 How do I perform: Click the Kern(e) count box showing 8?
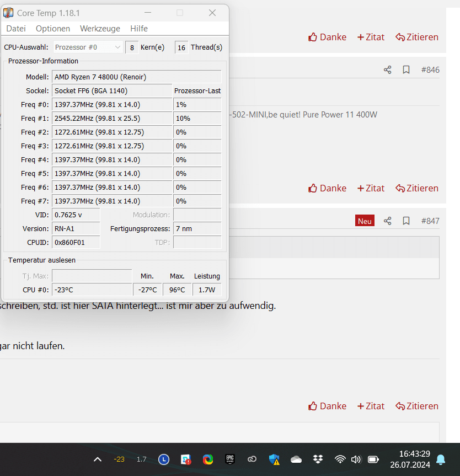(x=132, y=47)
